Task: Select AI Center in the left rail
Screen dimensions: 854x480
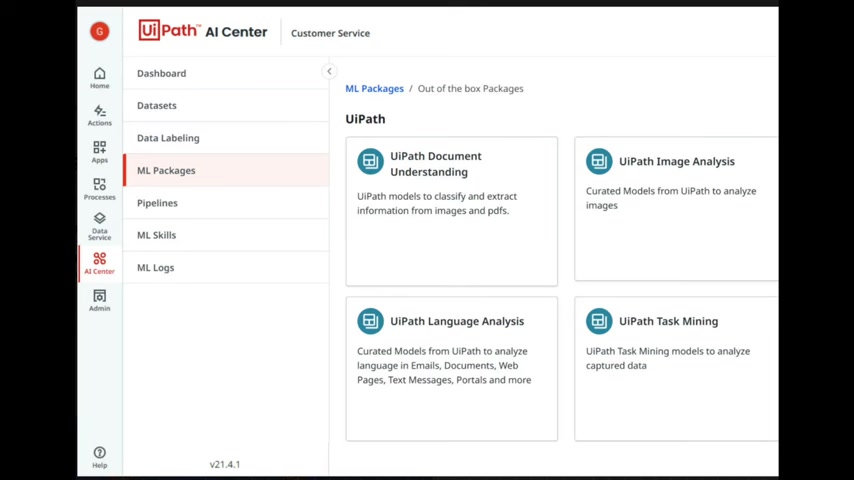Action: click(100, 264)
